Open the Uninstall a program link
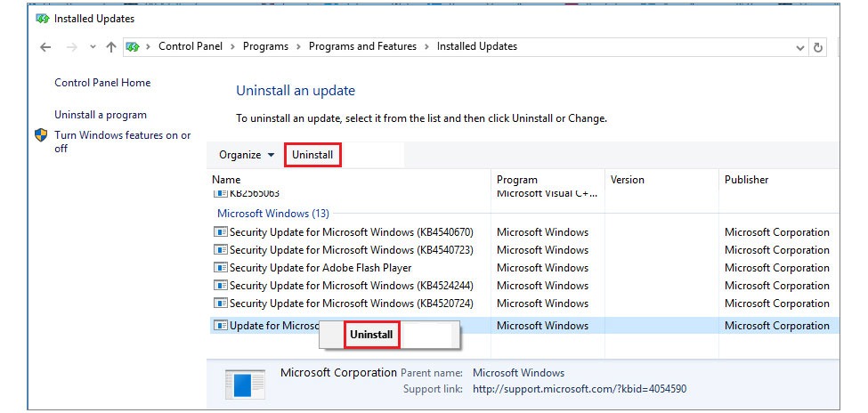868x413 pixels. pos(101,115)
